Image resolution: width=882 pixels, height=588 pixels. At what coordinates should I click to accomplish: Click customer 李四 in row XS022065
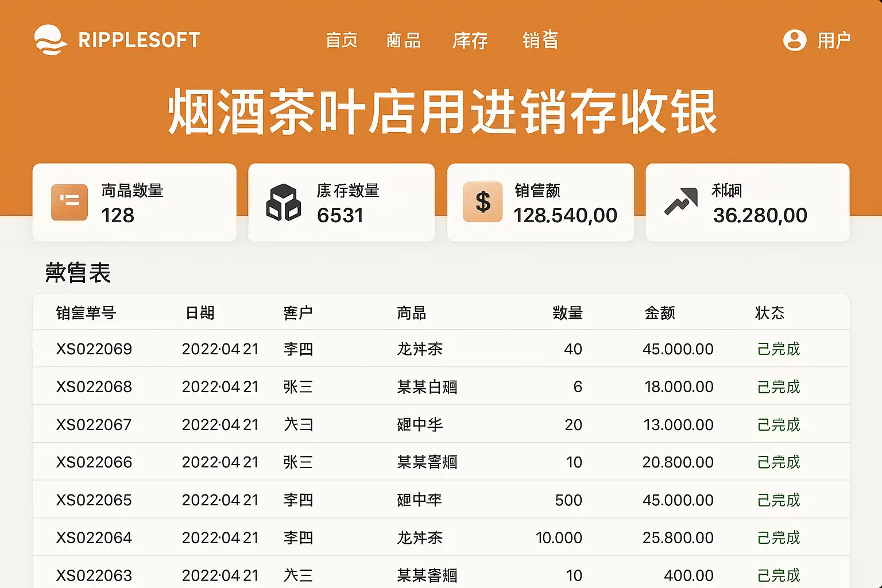pos(298,500)
